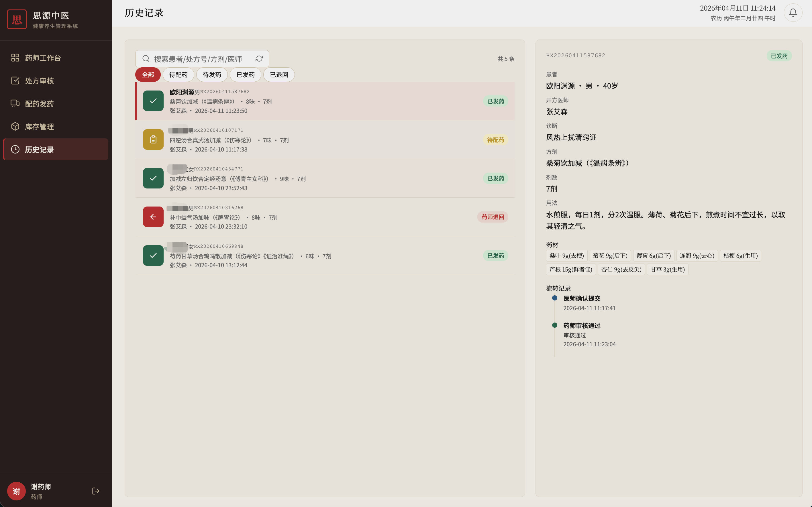
Task: Open 库存管理 from sidebar
Action: (x=39, y=127)
